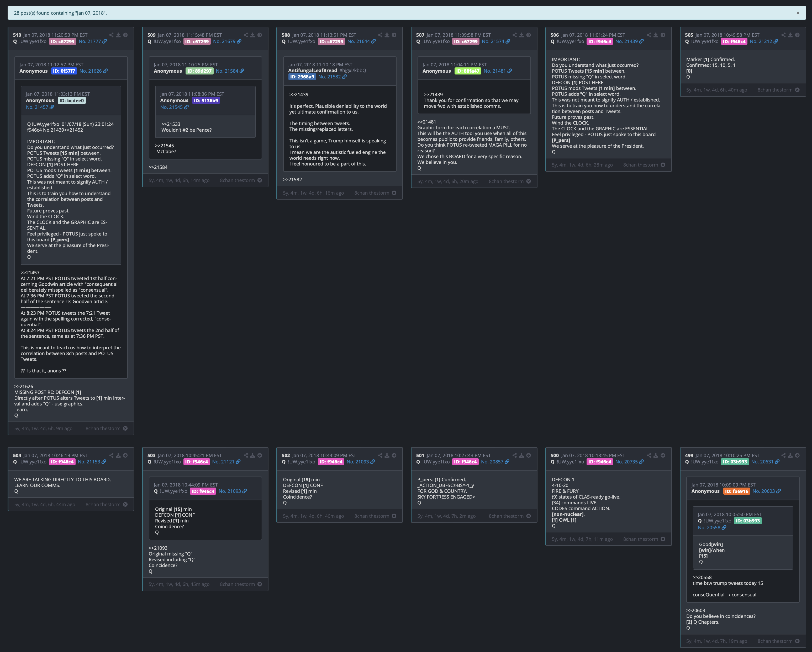812x652 pixels.
Task: Click the share icon on post 508
Action: [x=380, y=35]
